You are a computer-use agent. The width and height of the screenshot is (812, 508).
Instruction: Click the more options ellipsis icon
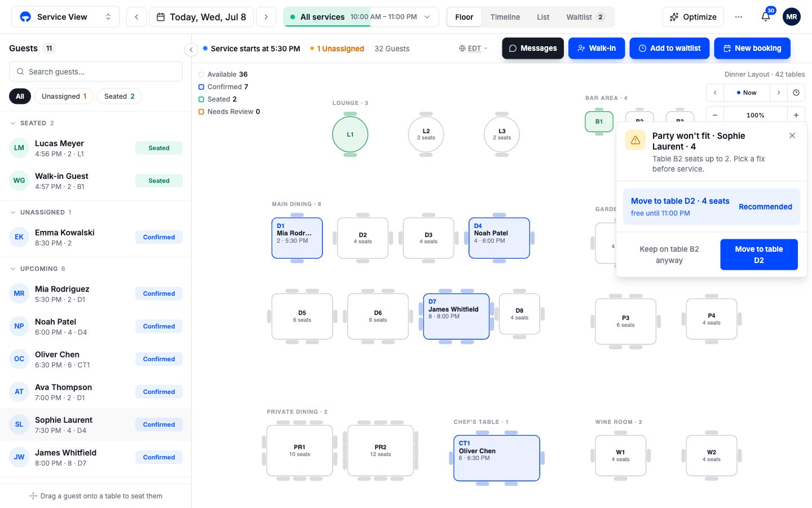739,17
